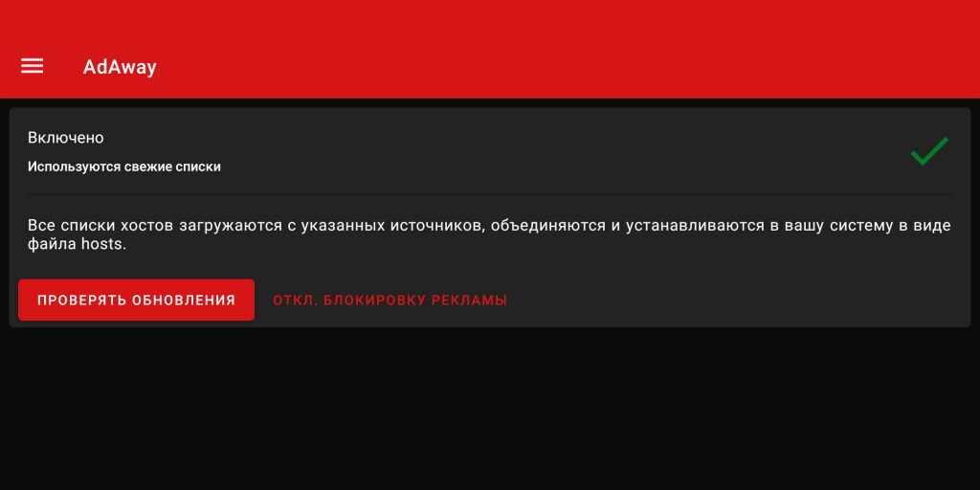Screen dimensions: 980x490
Task: Click the AdAway title in the app bar
Action: (120, 67)
